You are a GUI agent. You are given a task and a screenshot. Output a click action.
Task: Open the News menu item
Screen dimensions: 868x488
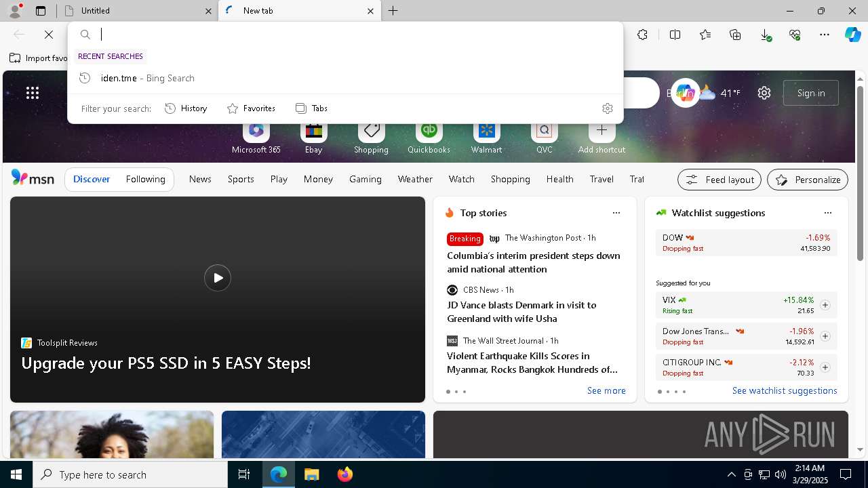[200, 179]
